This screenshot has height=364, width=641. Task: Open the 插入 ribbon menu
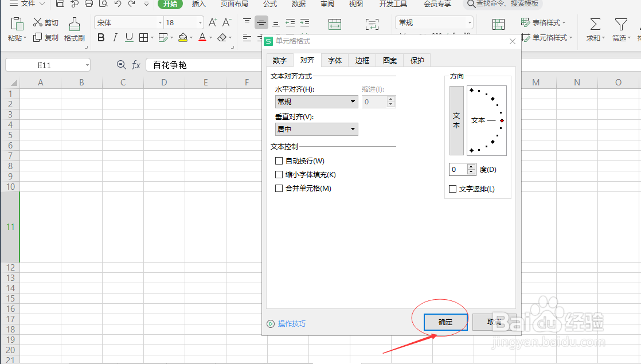click(x=198, y=4)
